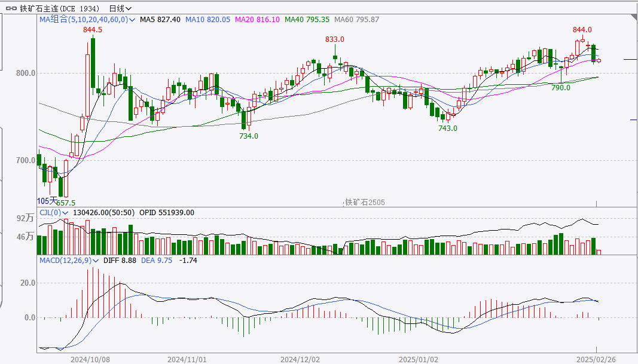Click the 844.5 high price label
Viewport: 638px width, 364px height.
click(x=93, y=30)
